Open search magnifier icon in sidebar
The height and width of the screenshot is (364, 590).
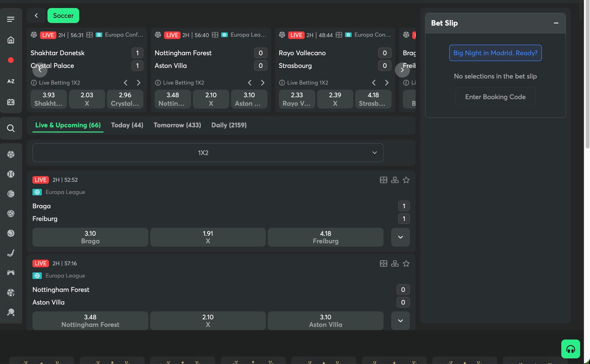point(11,128)
